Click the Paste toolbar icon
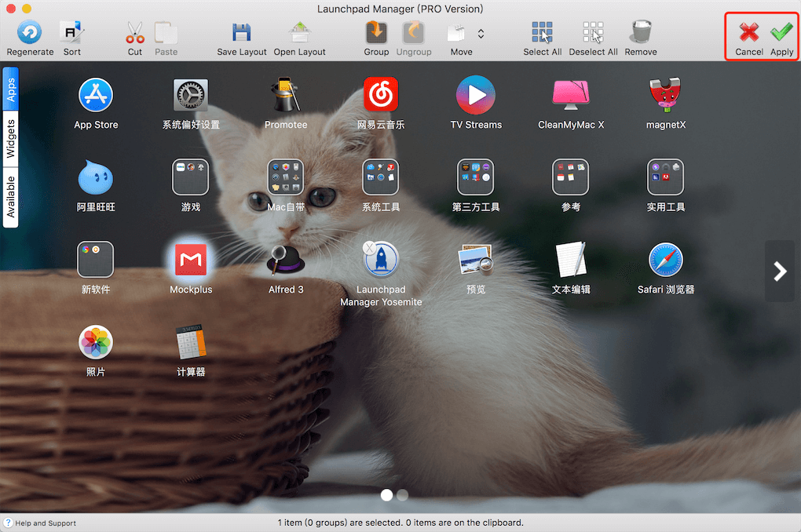The height and width of the screenshot is (532, 801). pos(166,33)
